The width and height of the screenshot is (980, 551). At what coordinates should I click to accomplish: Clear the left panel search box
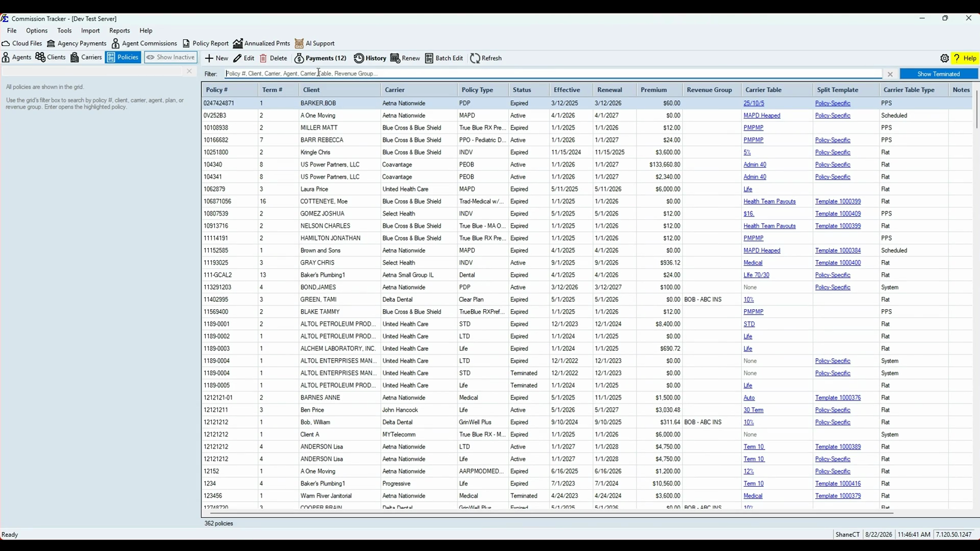tap(189, 72)
